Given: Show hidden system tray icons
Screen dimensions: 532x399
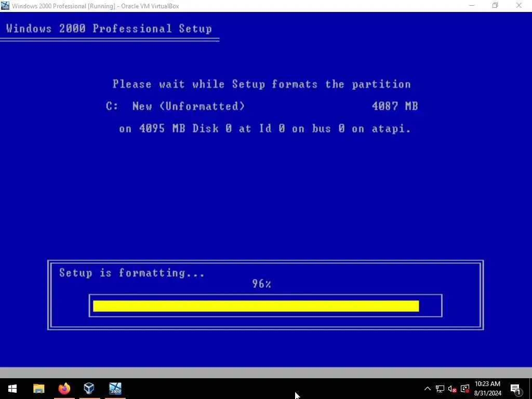Looking at the screenshot, I should pos(428,389).
